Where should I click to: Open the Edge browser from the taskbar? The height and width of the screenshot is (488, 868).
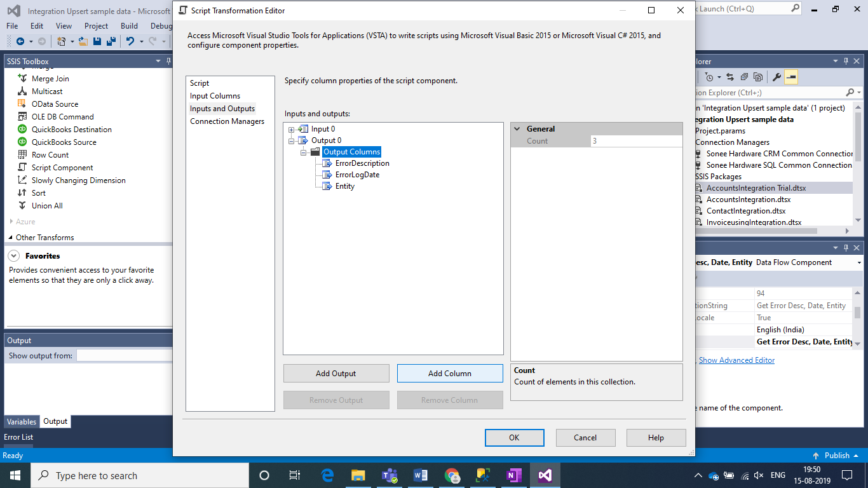(x=328, y=475)
